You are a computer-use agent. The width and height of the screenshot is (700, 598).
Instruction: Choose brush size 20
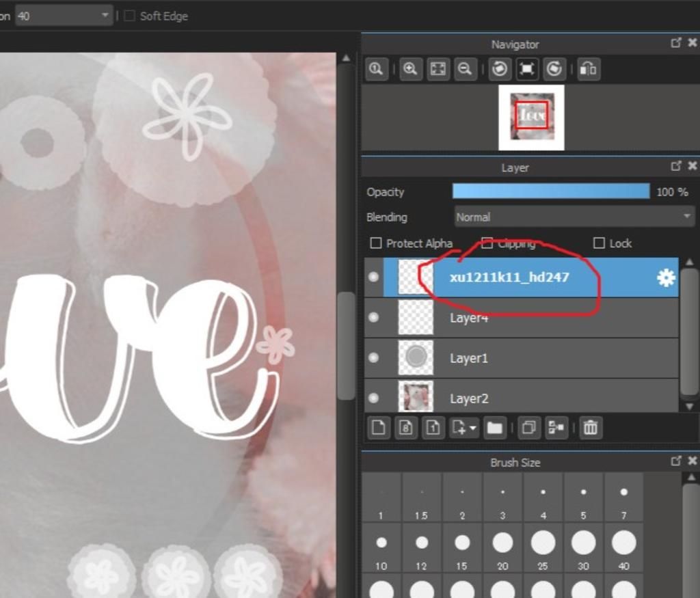click(x=502, y=548)
